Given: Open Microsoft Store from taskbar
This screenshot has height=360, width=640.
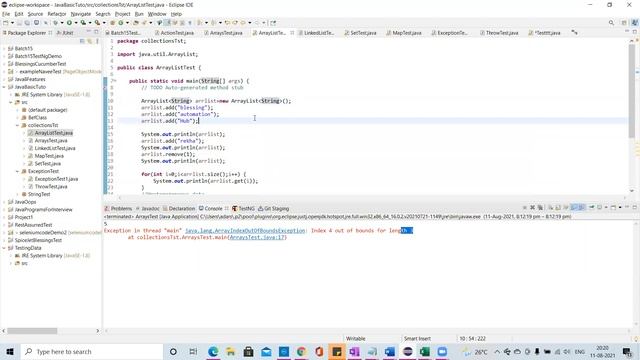Looking at the screenshot, I should coord(248,351).
